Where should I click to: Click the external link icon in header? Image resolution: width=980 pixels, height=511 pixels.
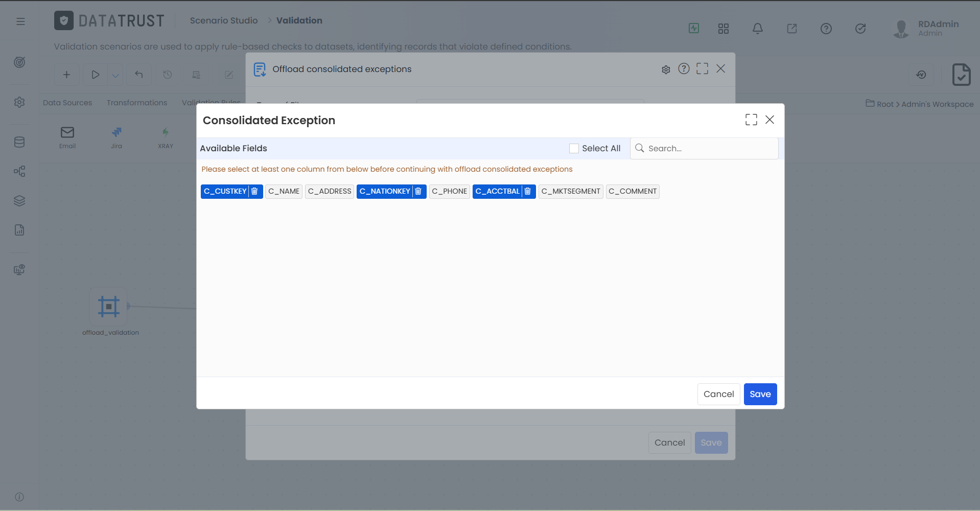[x=792, y=29]
